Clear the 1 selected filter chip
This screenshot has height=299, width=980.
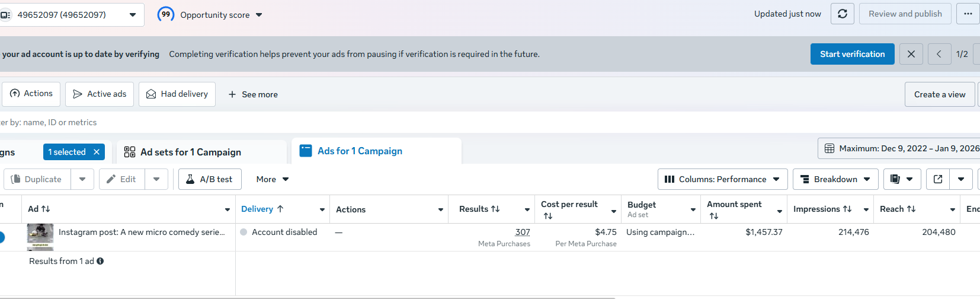point(97,152)
